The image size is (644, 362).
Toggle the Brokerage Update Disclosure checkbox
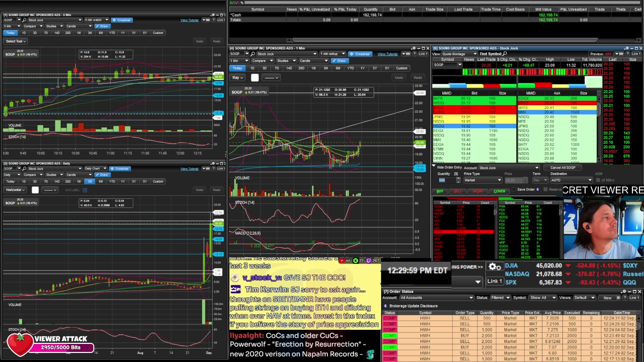(386, 306)
